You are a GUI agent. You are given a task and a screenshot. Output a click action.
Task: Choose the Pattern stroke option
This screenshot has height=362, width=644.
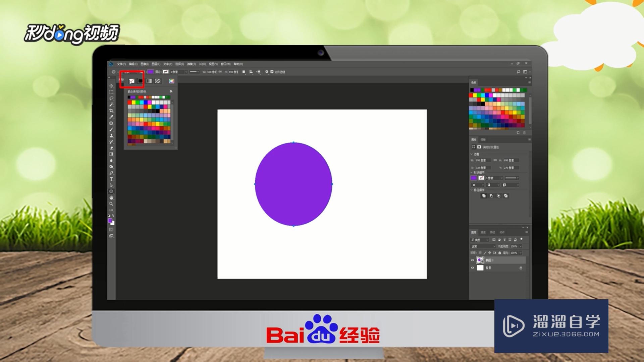(x=158, y=81)
